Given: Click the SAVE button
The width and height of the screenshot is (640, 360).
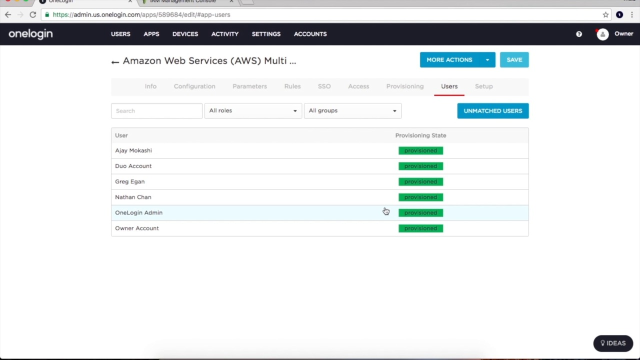Looking at the screenshot, I should [514, 60].
